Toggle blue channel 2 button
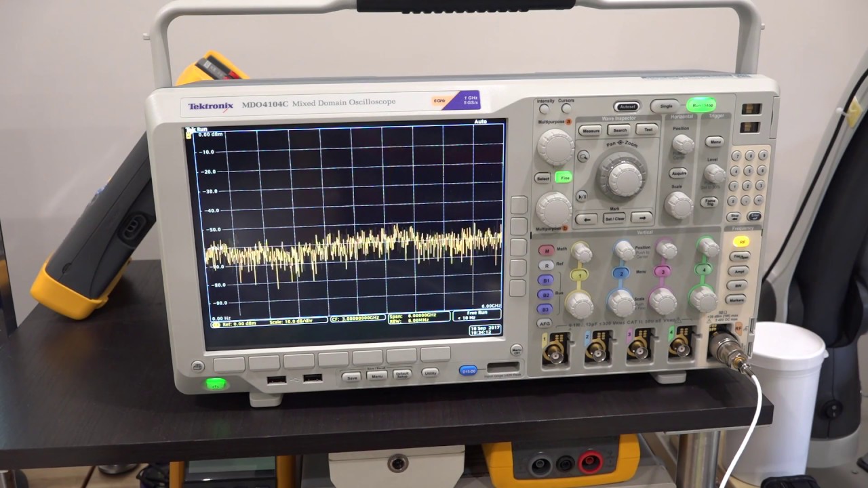868x488 pixels. coord(621,272)
